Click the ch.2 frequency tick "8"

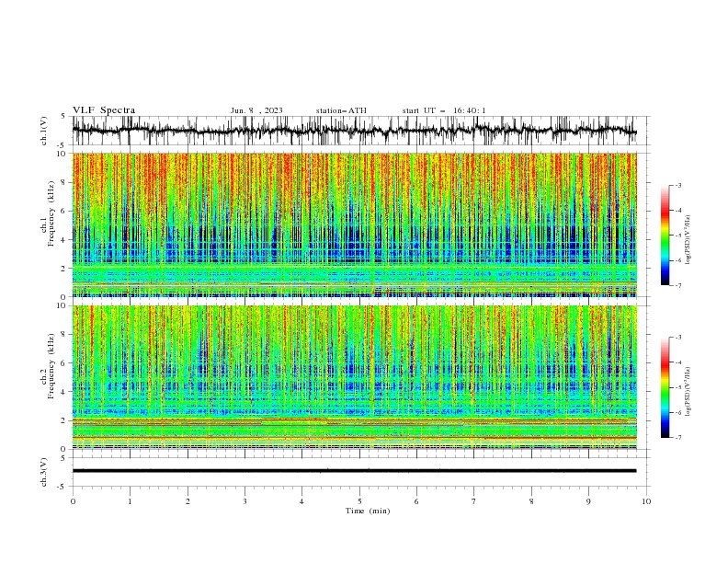[65, 335]
